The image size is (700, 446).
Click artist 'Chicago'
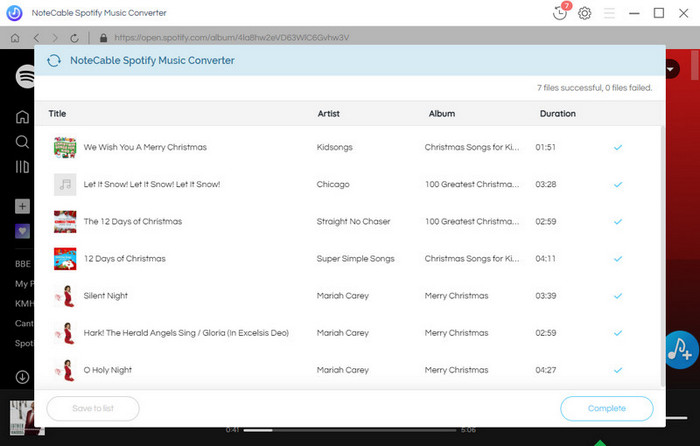point(333,184)
